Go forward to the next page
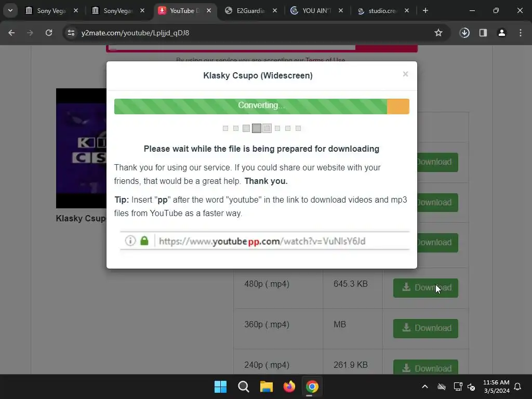 tap(30, 33)
